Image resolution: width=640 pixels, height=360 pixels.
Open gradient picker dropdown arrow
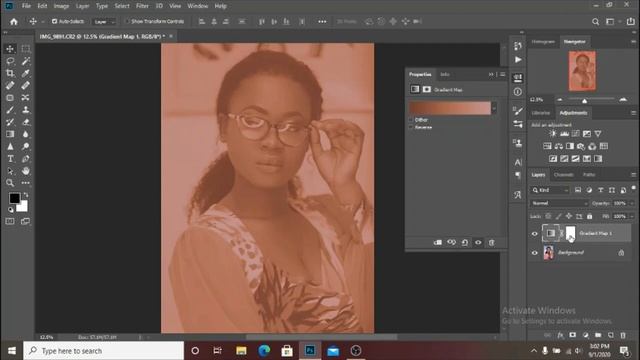pos(494,108)
